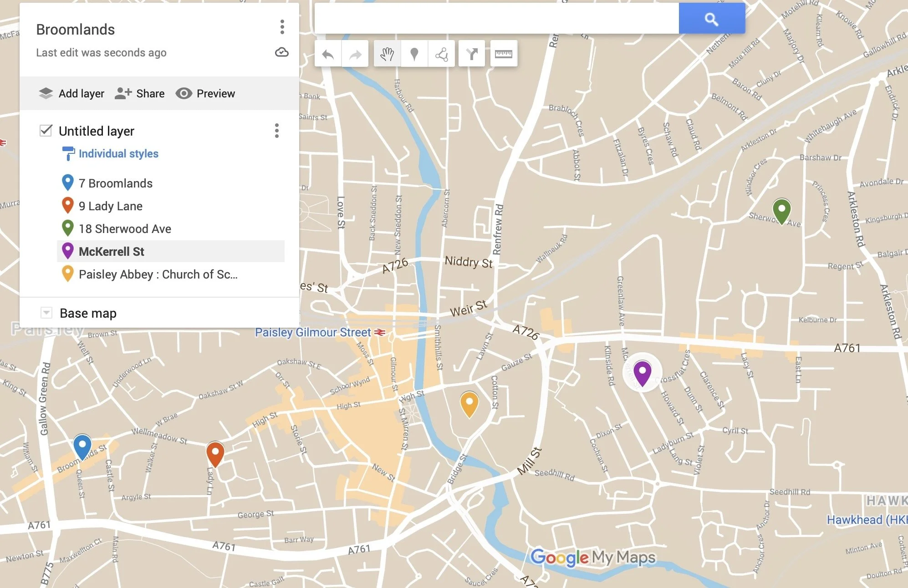Click the purple McKerrell St map pin
Image resolution: width=908 pixels, height=588 pixels.
[x=642, y=371]
